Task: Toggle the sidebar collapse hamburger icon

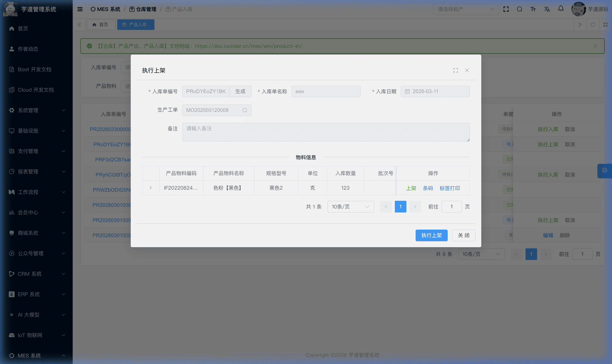Action: pyautogui.click(x=80, y=9)
